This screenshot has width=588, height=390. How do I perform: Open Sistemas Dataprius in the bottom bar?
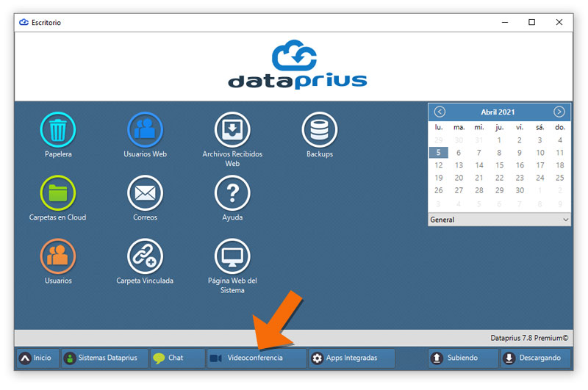coord(104,358)
